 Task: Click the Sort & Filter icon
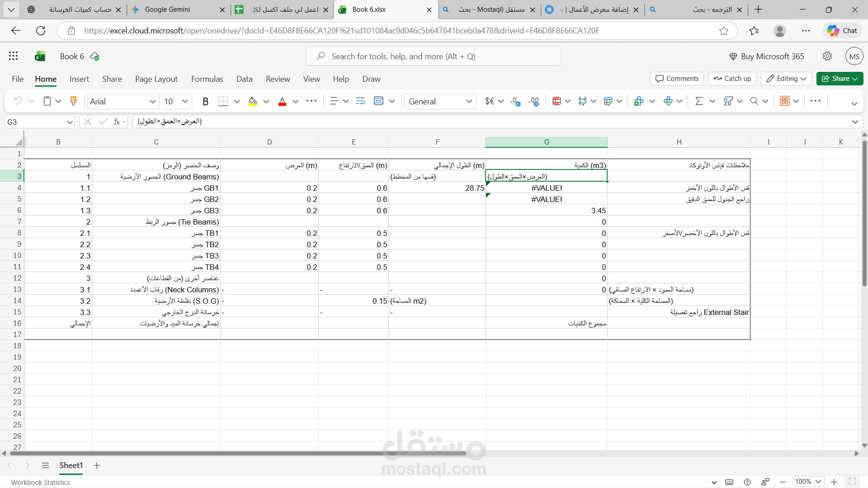tap(728, 101)
